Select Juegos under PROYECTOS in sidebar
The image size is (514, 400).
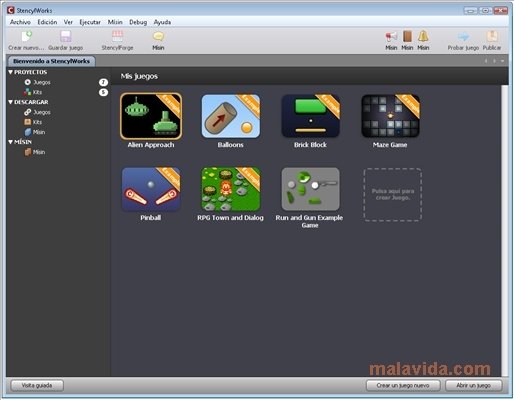click(42, 82)
